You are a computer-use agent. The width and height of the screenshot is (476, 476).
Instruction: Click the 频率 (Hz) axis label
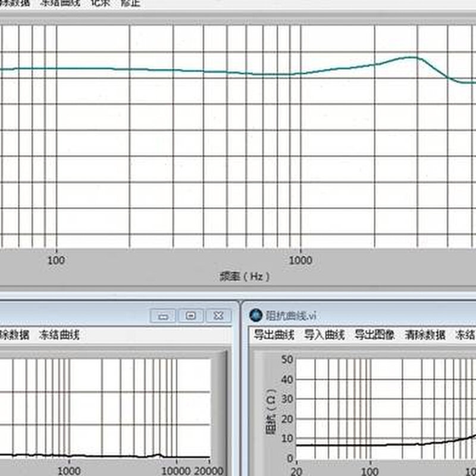(x=245, y=277)
